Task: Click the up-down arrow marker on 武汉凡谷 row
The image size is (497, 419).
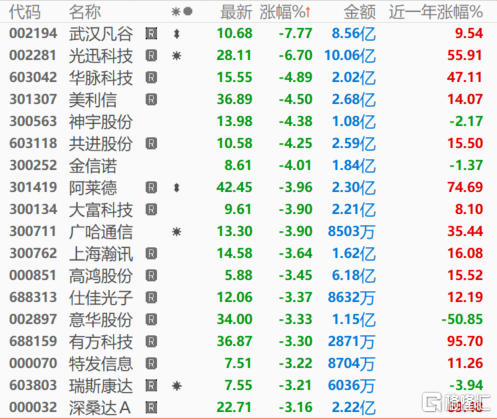Action: (177, 34)
